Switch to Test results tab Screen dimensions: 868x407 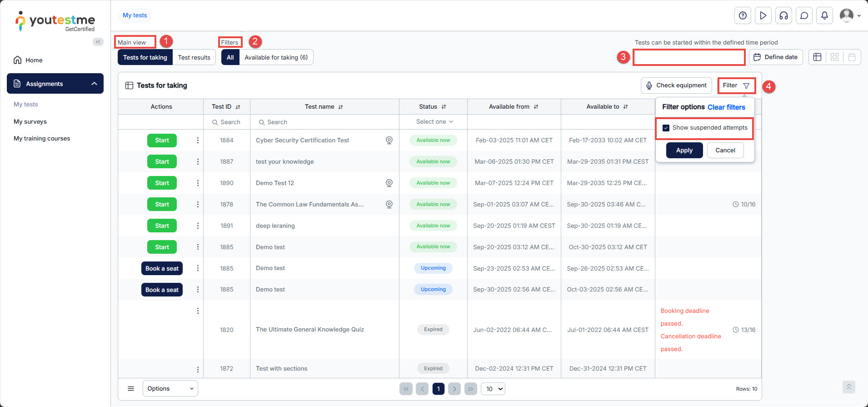click(194, 57)
